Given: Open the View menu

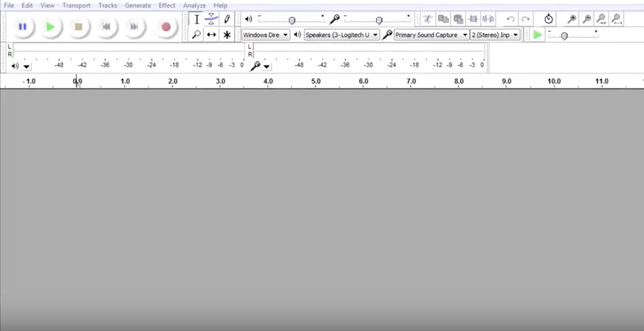Looking at the screenshot, I should [47, 5].
